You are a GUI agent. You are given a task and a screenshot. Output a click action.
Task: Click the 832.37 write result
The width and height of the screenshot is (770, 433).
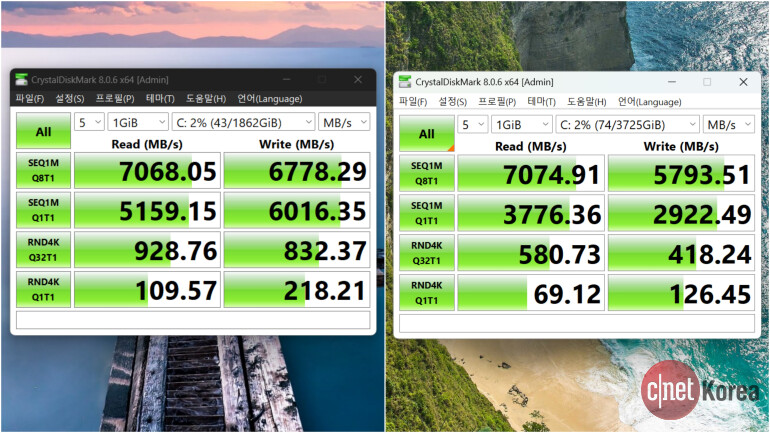pyautogui.click(x=297, y=250)
